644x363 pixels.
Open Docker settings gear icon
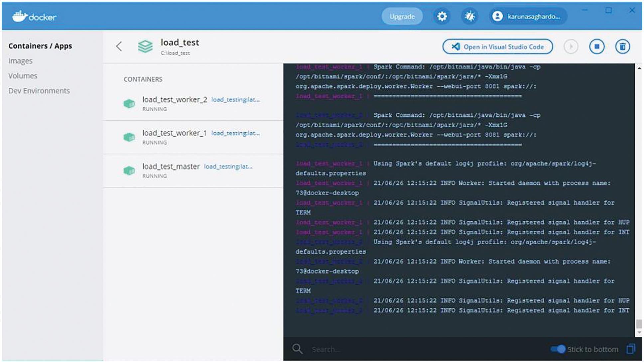coord(442,16)
